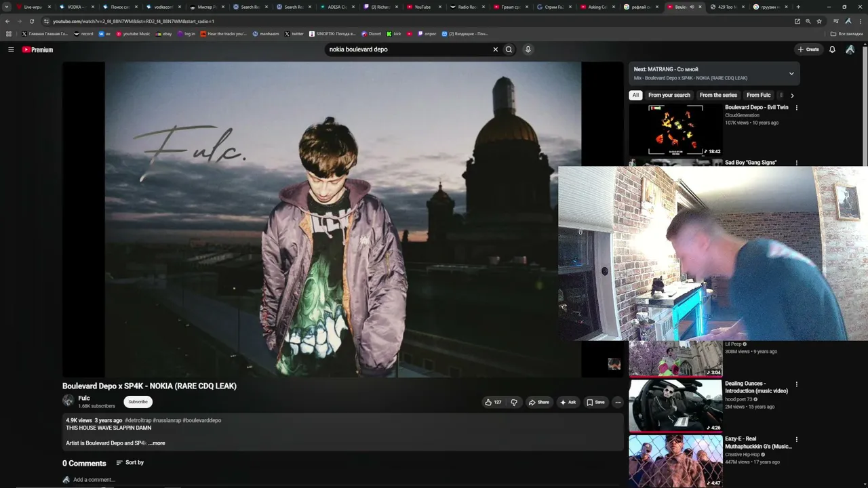Open options for Eazy-E video
This screenshot has width=868, height=488.
tap(797, 439)
